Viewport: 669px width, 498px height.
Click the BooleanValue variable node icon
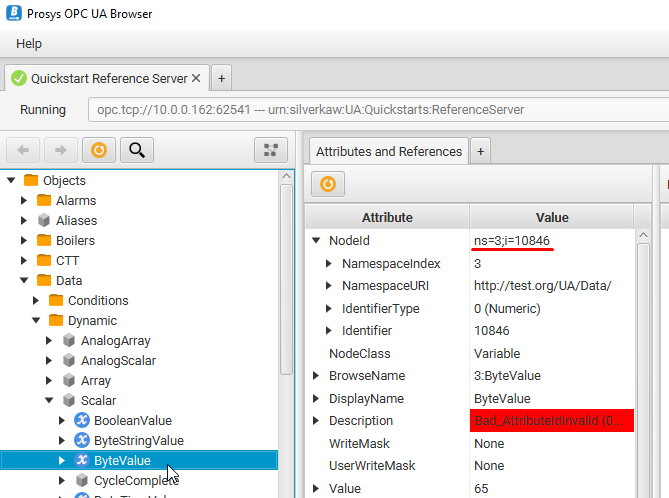81,420
